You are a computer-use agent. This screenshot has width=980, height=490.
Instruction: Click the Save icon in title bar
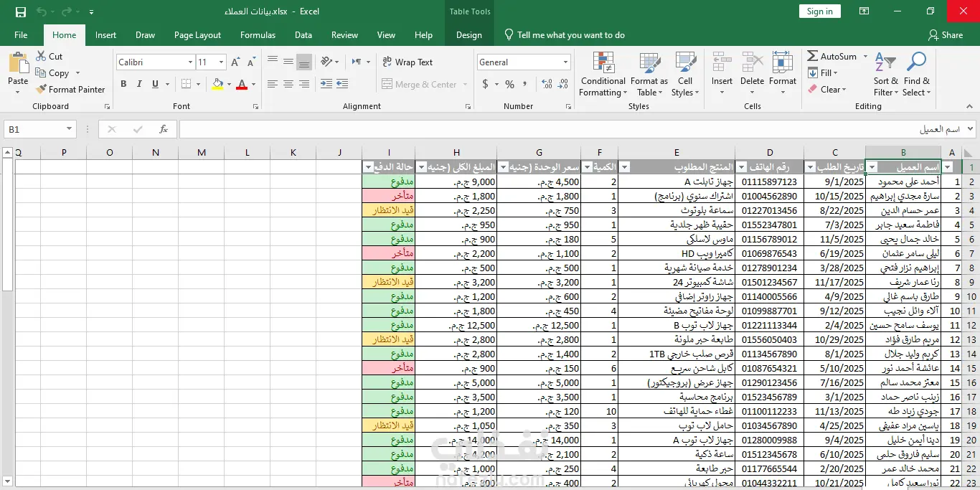pyautogui.click(x=20, y=11)
